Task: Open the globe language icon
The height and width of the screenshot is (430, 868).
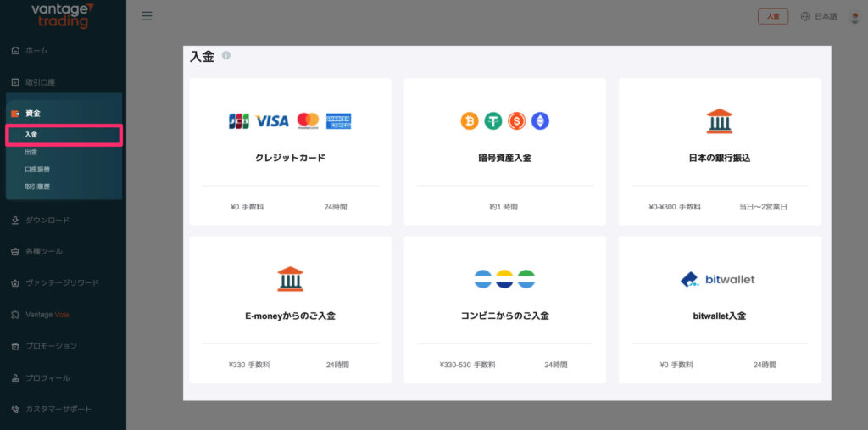Action: (805, 17)
